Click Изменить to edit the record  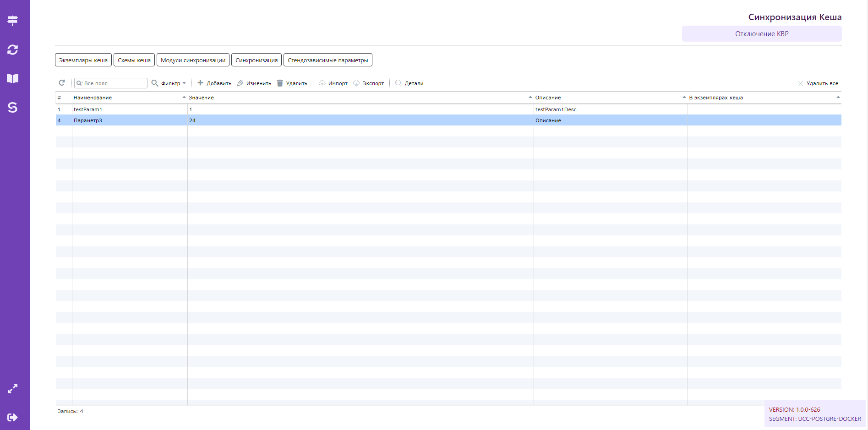(254, 83)
